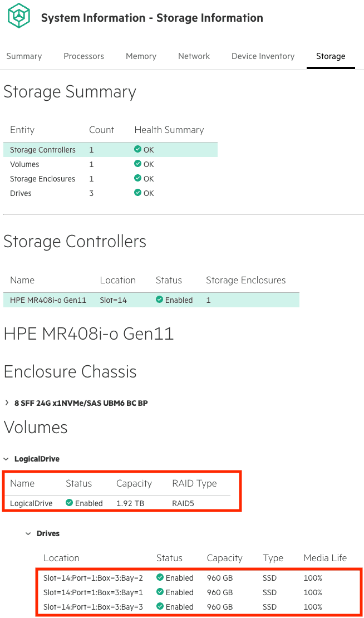Click Storage Controllers green OK status icon
Viewport: 364px width, 618px height.
coord(137,150)
